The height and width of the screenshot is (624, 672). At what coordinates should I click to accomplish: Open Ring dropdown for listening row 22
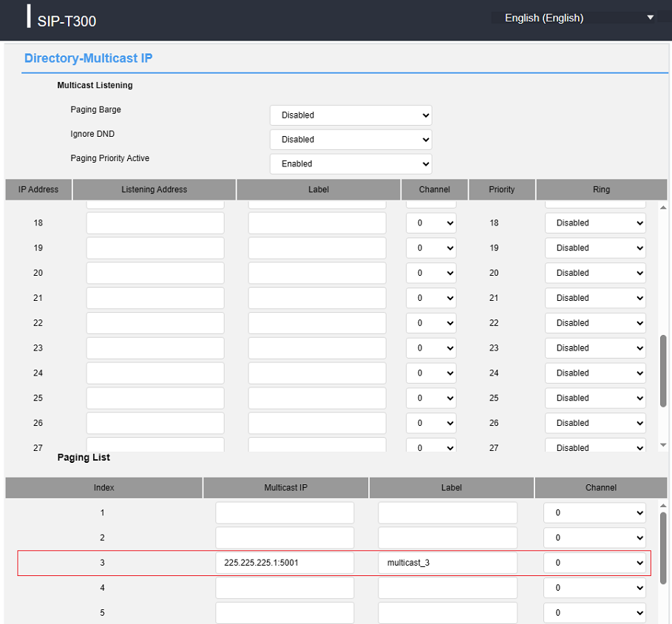[x=595, y=323]
